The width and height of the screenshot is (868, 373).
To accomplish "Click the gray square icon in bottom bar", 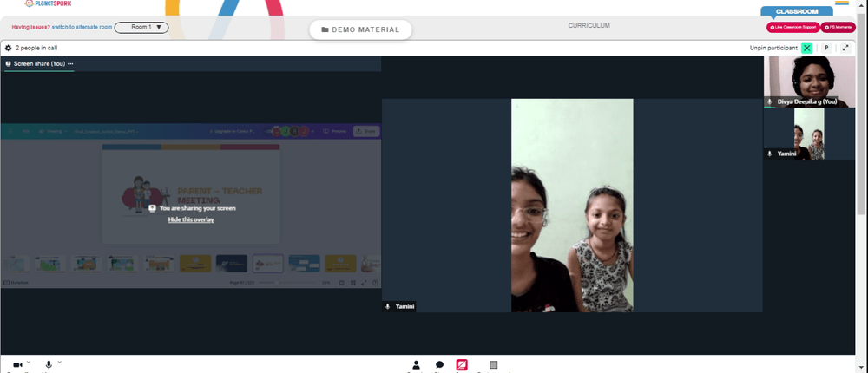I will (493, 365).
